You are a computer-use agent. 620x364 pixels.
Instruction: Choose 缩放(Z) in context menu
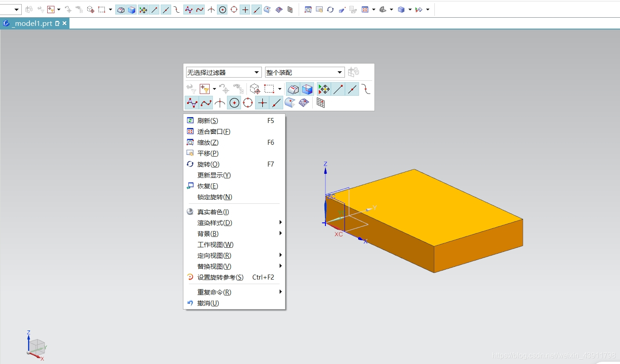pyautogui.click(x=234, y=143)
